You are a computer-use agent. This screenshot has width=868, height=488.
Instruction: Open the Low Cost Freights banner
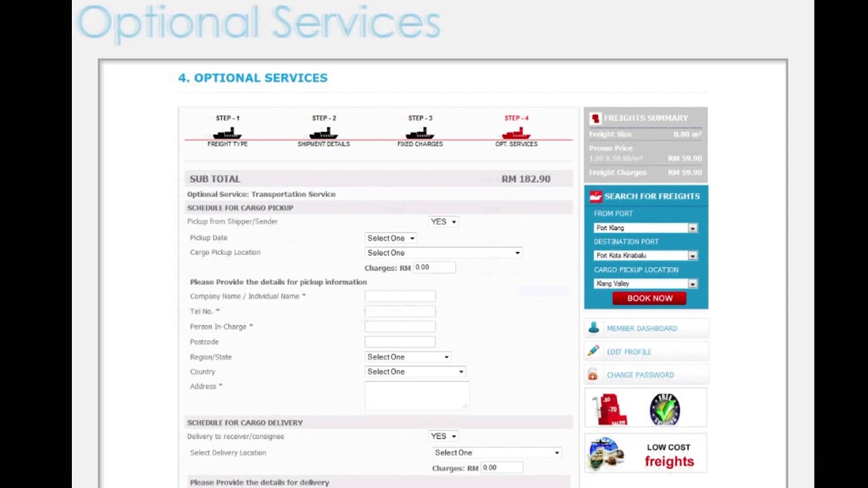coord(646,453)
